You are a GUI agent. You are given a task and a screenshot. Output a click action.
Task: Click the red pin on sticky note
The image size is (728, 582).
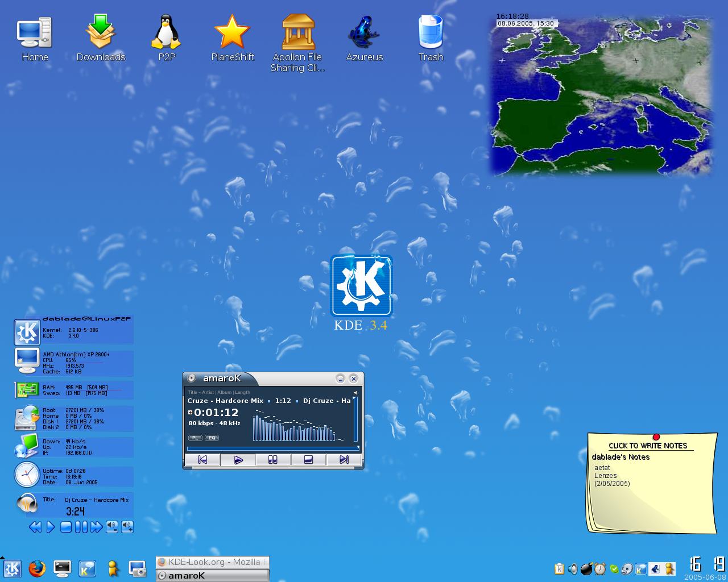coord(656,436)
